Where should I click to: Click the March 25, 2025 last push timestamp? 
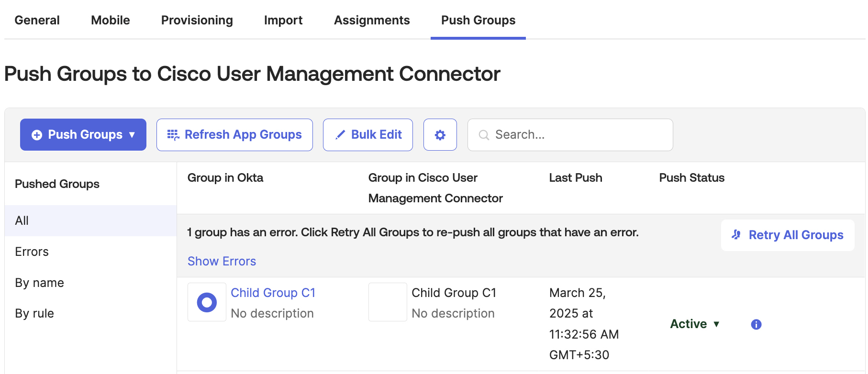(584, 324)
